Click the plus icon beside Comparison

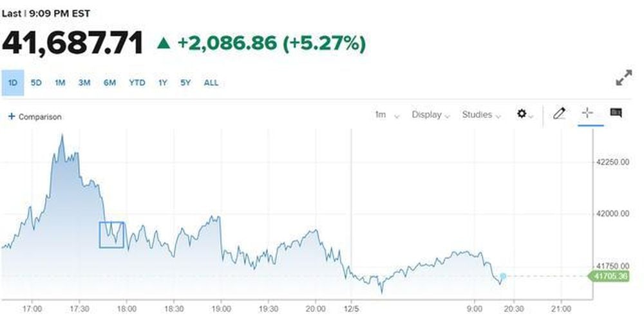click(x=11, y=116)
